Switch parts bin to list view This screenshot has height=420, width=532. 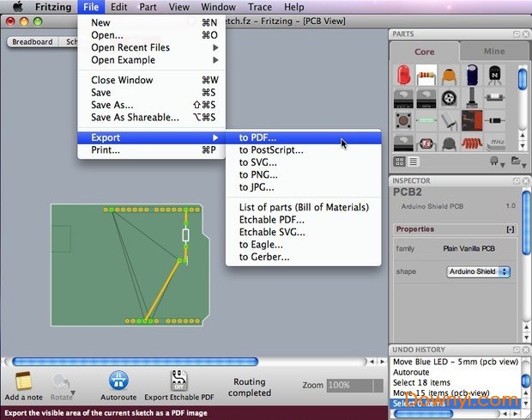pos(413,161)
